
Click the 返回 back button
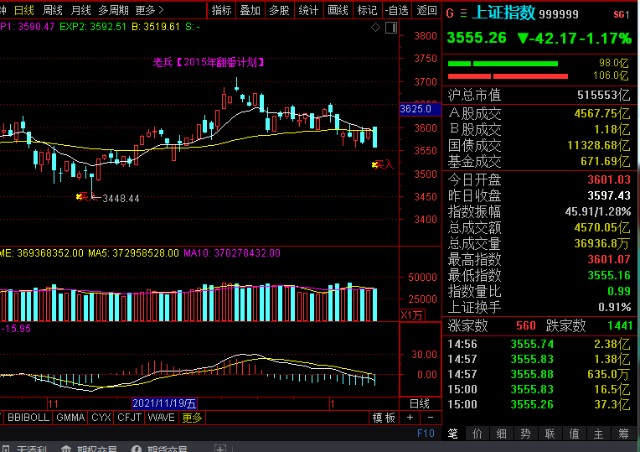(427, 10)
